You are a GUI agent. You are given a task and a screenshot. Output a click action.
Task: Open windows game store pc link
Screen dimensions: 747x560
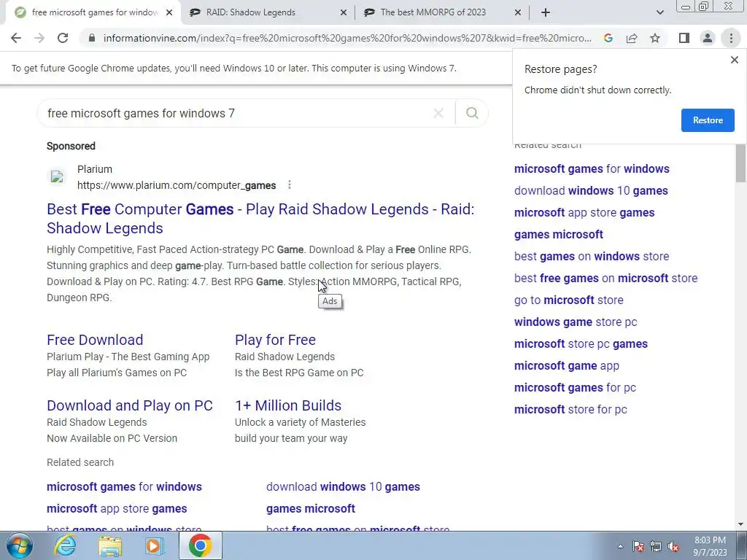coord(576,322)
